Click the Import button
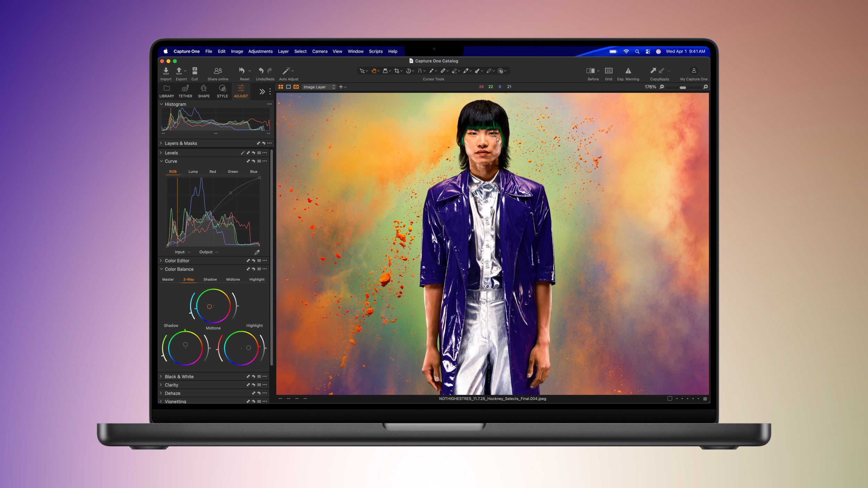868x488 pixels. click(x=166, y=71)
